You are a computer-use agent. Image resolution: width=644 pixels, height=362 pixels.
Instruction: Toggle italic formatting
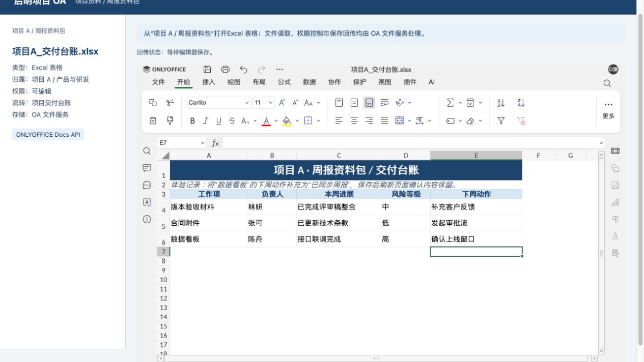click(x=206, y=120)
